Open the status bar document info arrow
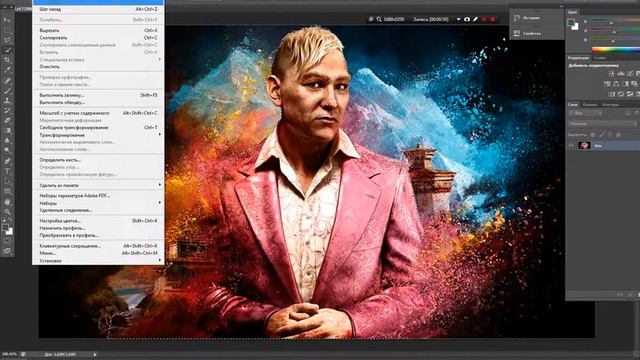 [x=95, y=355]
